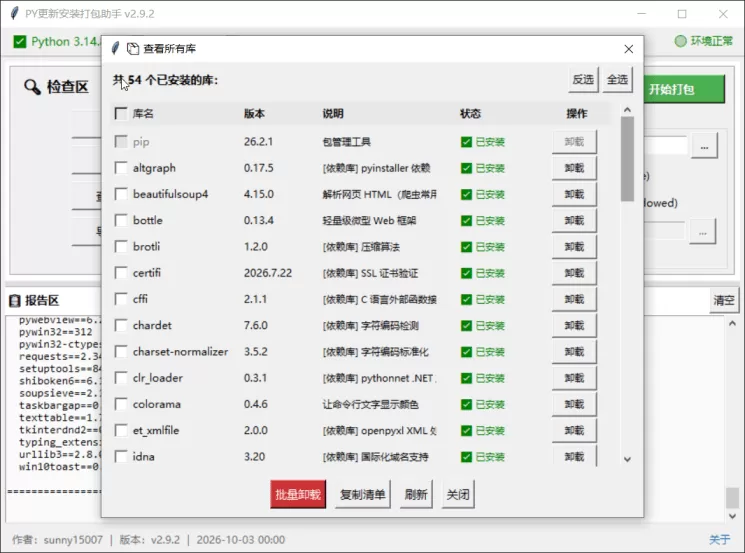The width and height of the screenshot is (745, 553).
Task: Click the red 批量卸载 button
Action: (298, 495)
